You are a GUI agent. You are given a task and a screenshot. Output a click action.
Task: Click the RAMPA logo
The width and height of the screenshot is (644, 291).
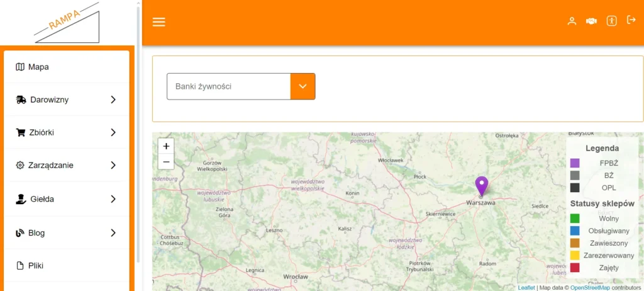67,23
